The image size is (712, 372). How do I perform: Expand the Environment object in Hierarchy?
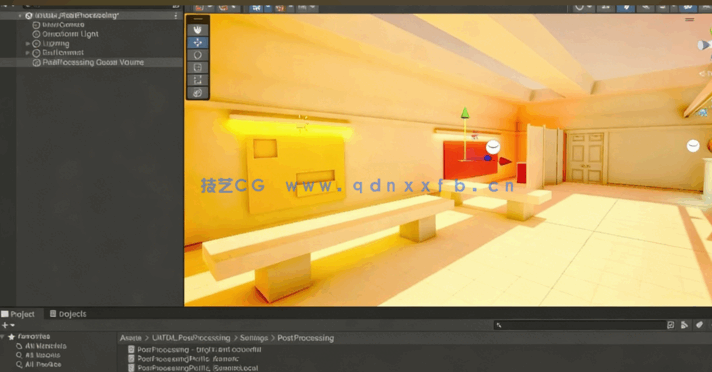28,53
